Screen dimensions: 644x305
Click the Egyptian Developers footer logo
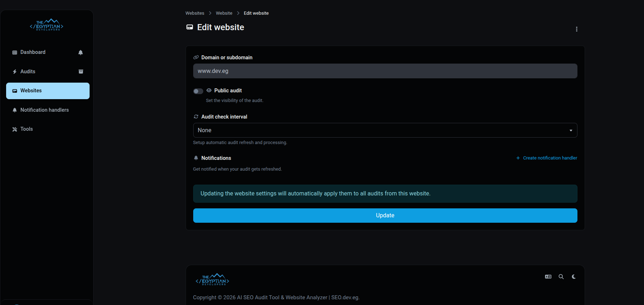pyautogui.click(x=212, y=279)
